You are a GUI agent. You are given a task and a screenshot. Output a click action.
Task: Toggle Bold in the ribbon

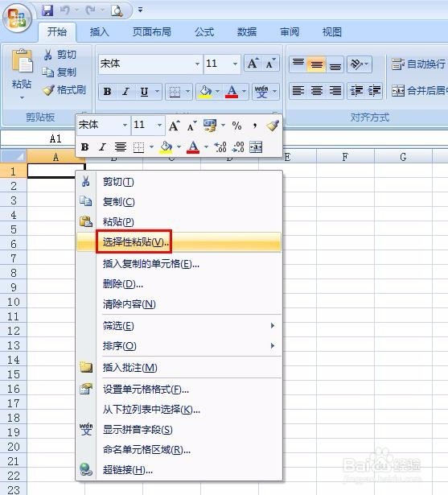[107, 92]
